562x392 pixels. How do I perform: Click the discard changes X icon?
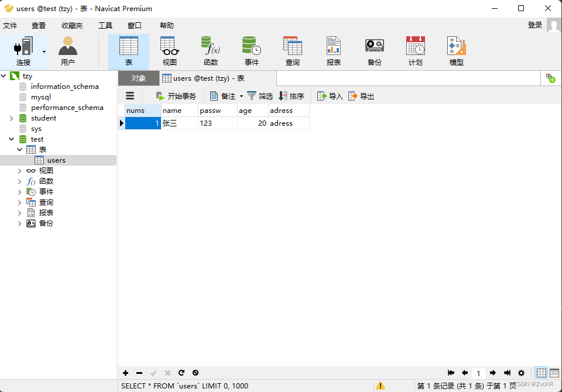pos(167,373)
